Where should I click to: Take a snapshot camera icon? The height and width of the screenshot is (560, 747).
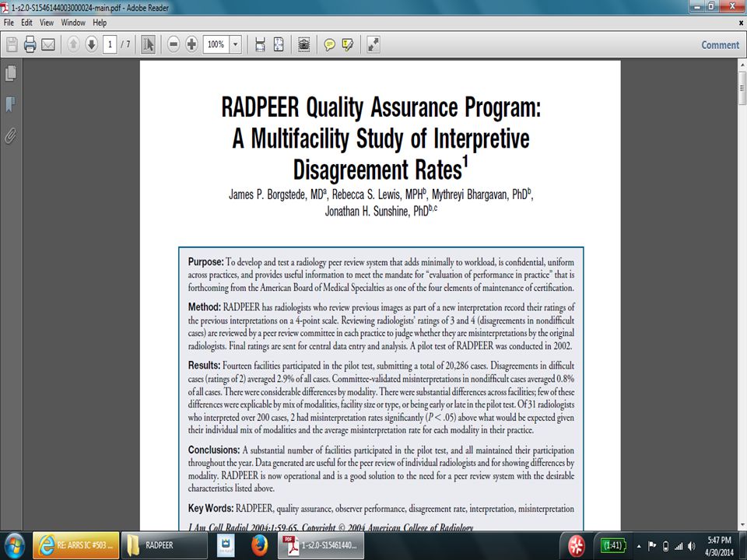pyautogui.click(x=304, y=45)
